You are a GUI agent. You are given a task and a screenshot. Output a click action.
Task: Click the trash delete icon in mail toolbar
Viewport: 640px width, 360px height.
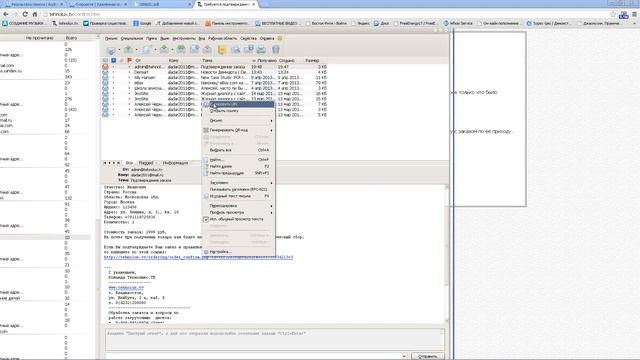pos(276,50)
